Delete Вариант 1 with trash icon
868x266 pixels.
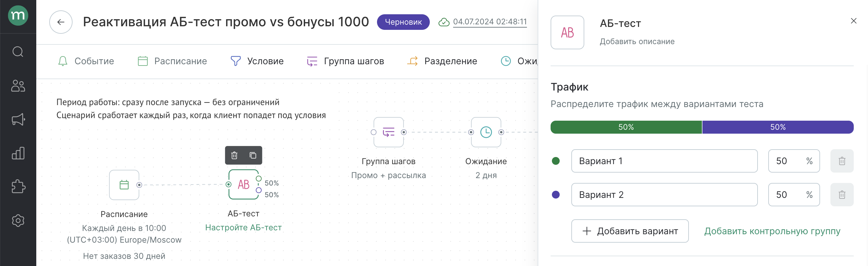842,161
